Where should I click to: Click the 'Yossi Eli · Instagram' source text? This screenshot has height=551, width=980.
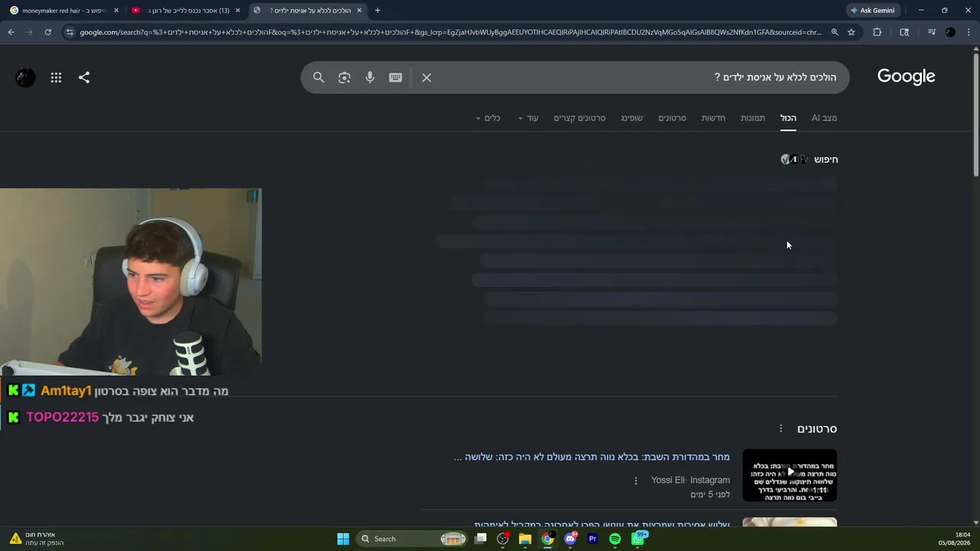click(691, 480)
